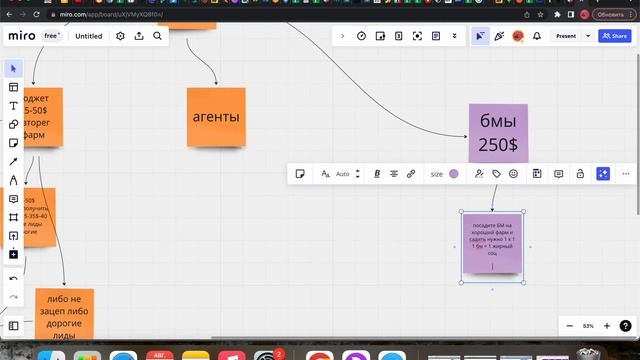This screenshot has width=640, height=360.
Task: Bookmark this page star icon
Action: pyautogui.click(x=540, y=14)
